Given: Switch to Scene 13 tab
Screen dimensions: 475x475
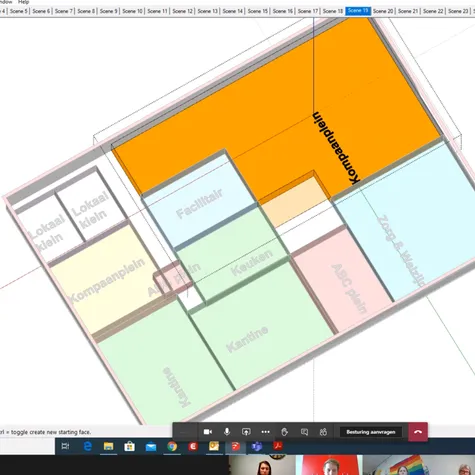Looking at the screenshot, I should click(x=208, y=11).
